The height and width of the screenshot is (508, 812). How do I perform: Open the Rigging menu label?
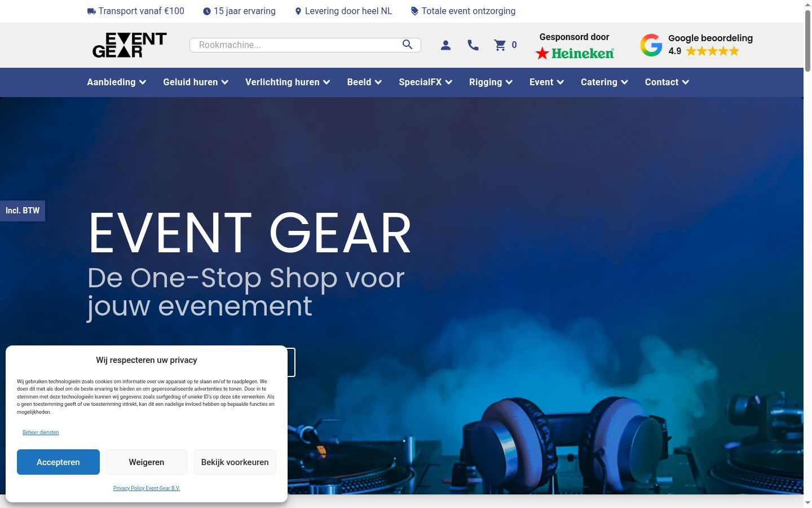(486, 82)
